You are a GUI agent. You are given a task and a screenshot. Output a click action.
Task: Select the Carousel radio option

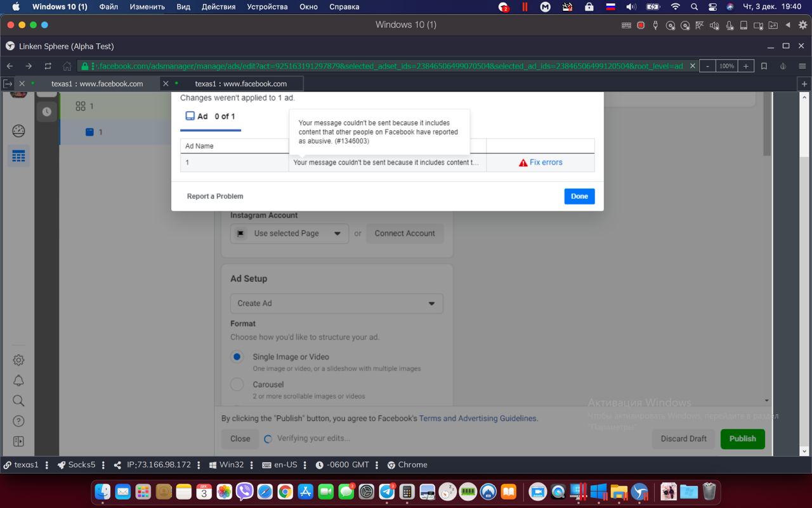pos(237,384)
